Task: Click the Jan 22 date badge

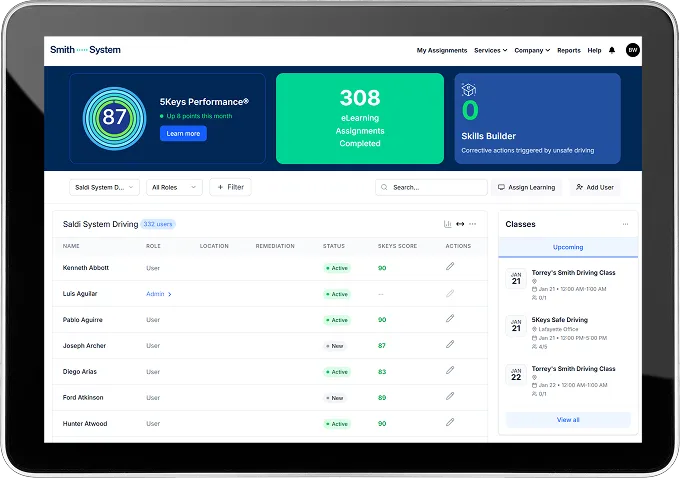Action: tap(516, 374)
